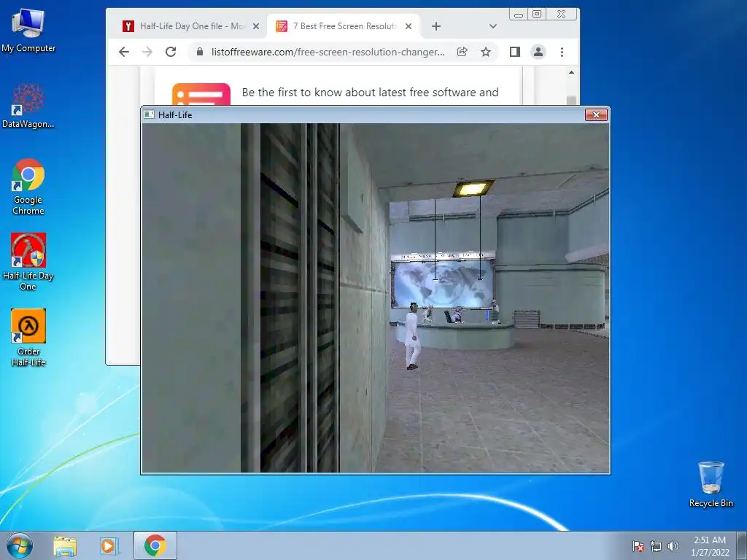Open the Order Half-Life desktop shortcut
The width and height of the screenshot is (747, 560).
click(x=28, y=338)
